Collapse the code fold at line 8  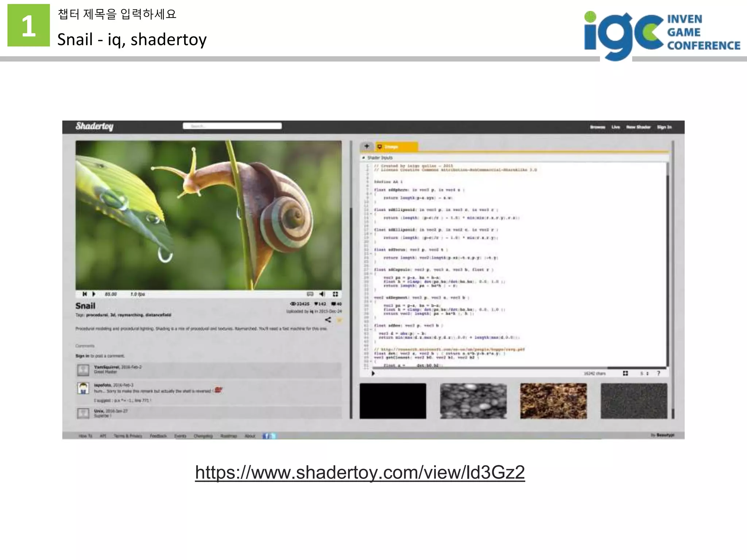click(x=371, y=194)
